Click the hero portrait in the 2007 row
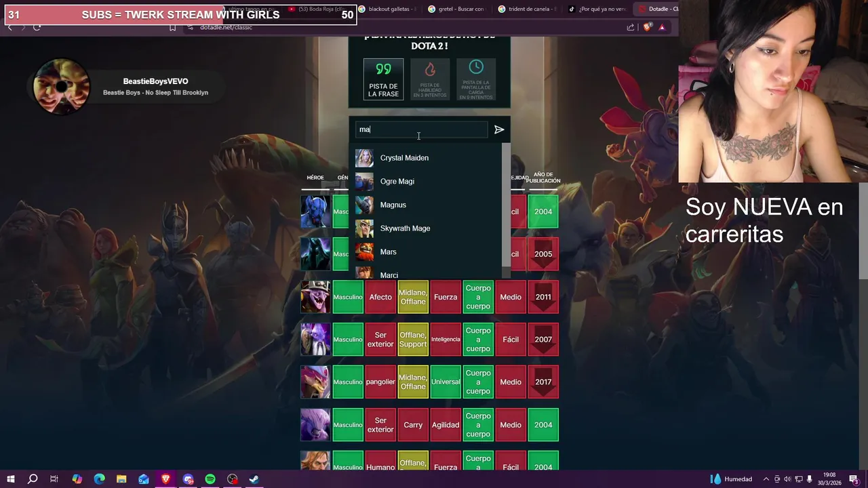 315,340
